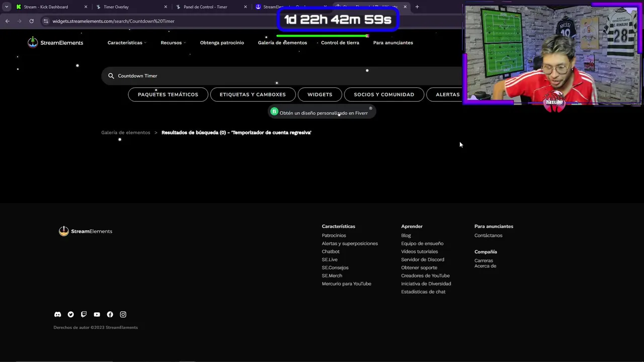This screenshot has width=644, height=362.
Task: Filter by Widgets category
Action: pos(320,95)
